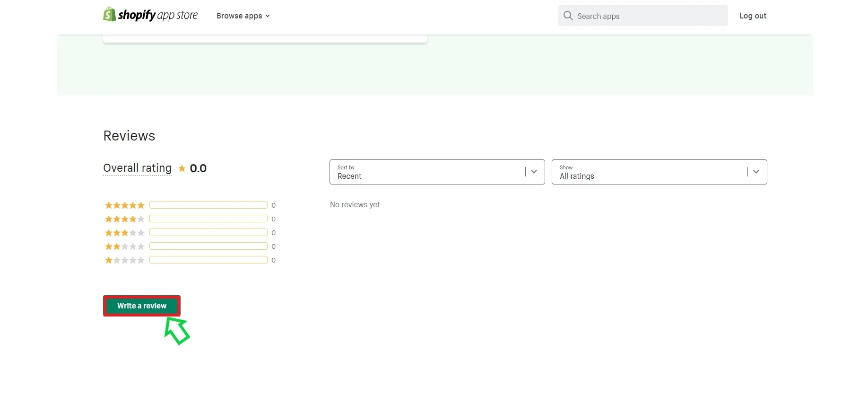
Task: Click the No reviews yet message
Action: pyautogui.click(x=355, y=204)
